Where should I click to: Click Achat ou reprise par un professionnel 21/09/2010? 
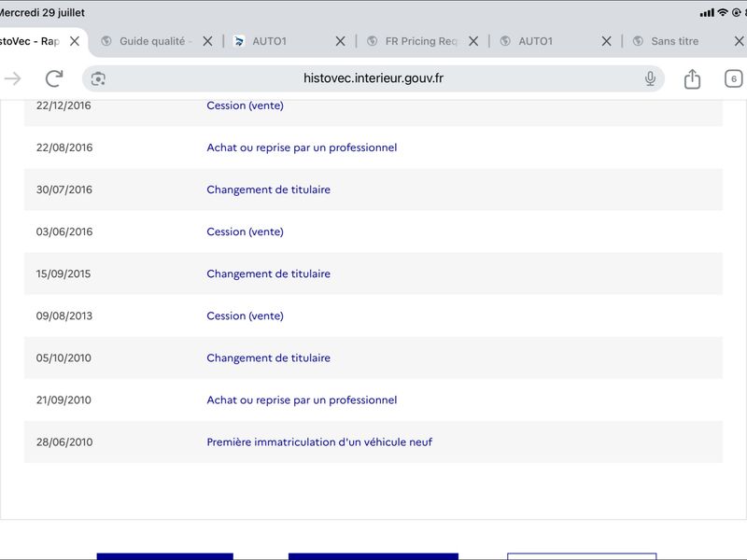[x=302, y=400]
